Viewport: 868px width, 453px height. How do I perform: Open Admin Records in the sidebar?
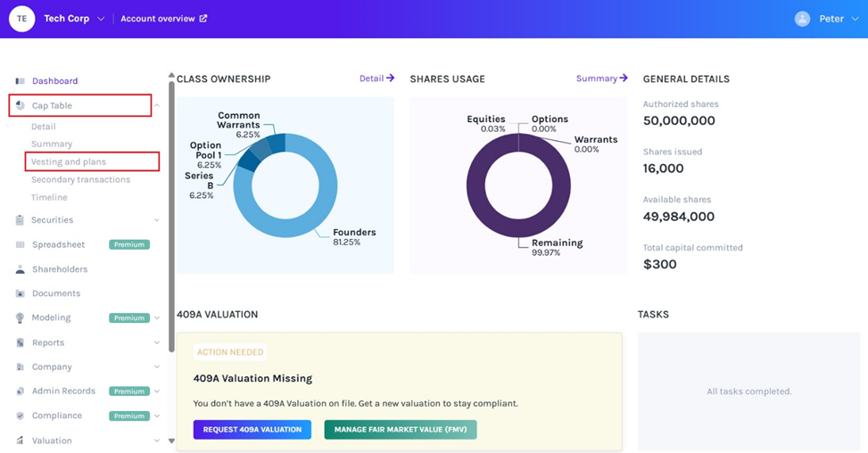(63, 391)
